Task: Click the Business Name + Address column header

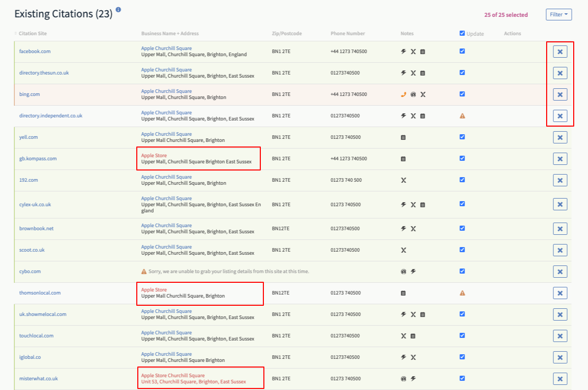Action: [x=170, y=33]
